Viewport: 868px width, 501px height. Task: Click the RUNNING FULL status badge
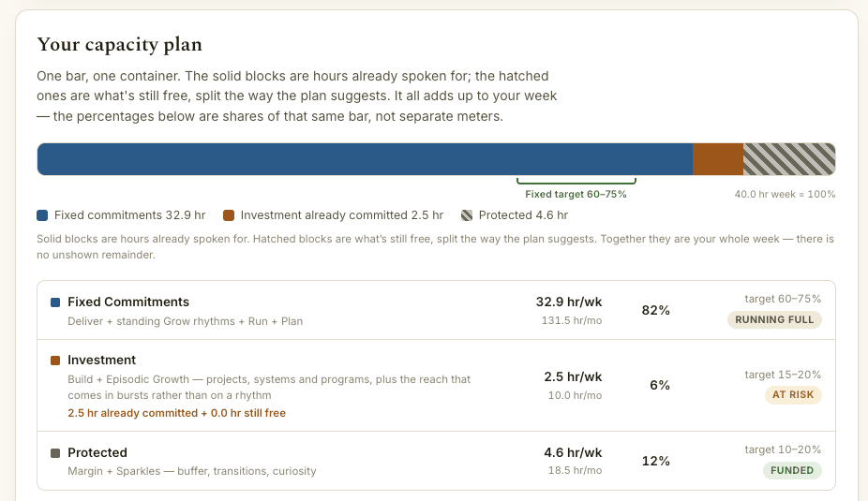pos(774,319)
